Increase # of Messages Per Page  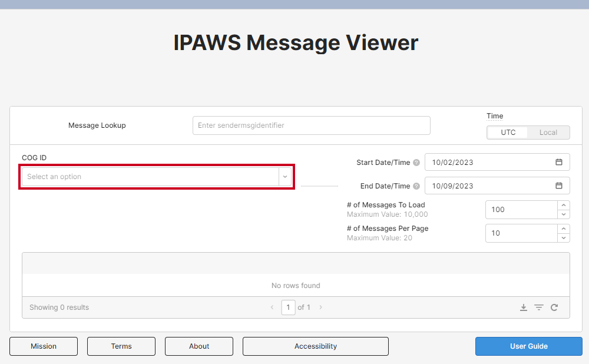564,229
